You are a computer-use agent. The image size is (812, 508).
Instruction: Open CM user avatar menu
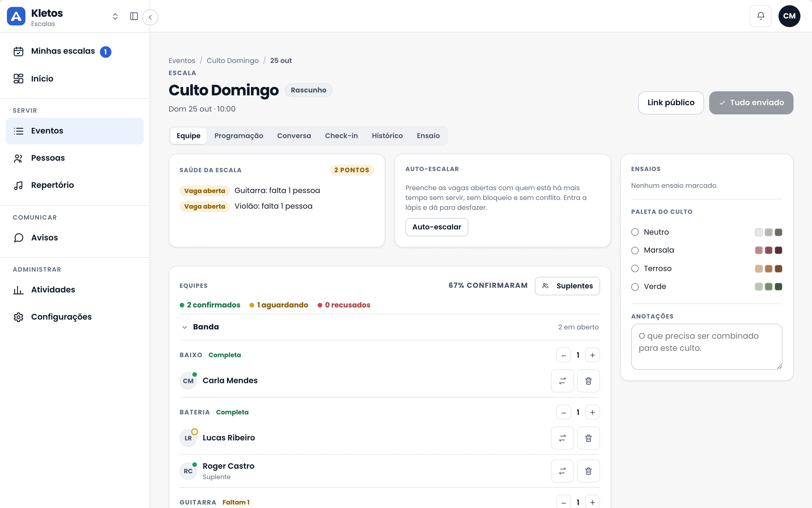[789, 16]
